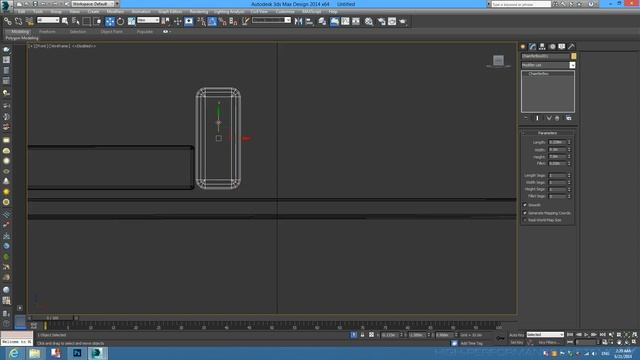Open the selection filter dropdown
640x360 pixels.
pyautogui.click(x=48, y=20)
